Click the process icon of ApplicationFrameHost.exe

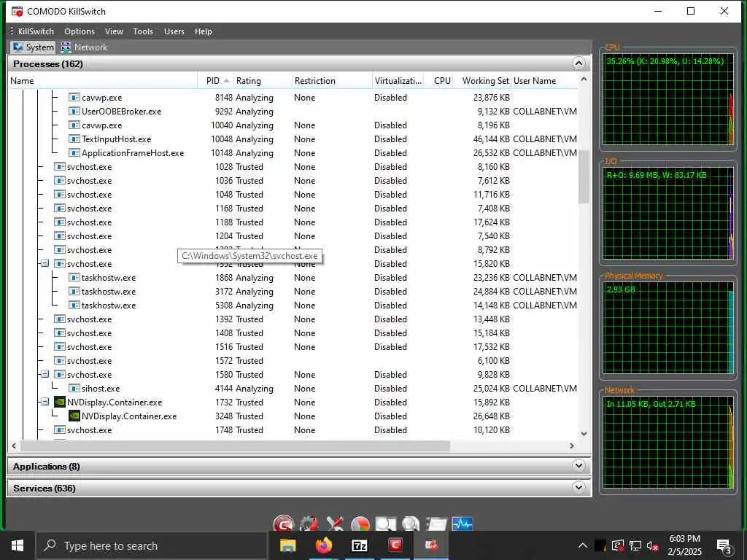click(74, 153)
